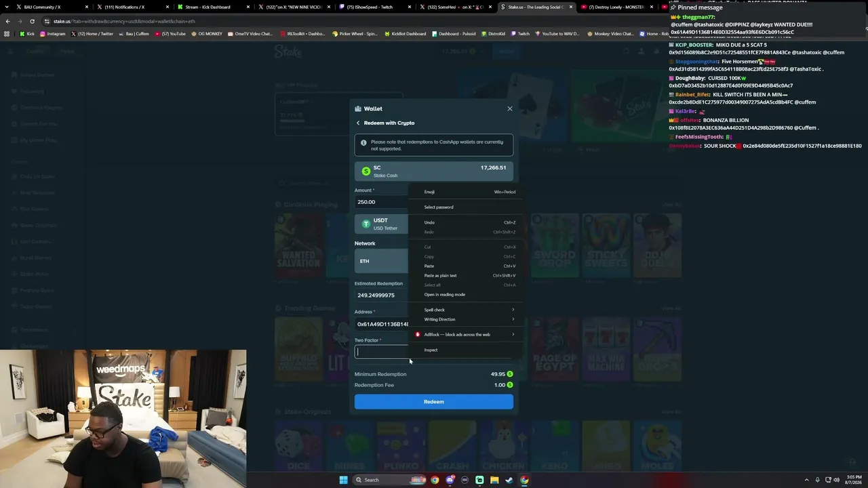Click the 17,266.51 SC balance value
868x488 pixels.
pos(493,167)
